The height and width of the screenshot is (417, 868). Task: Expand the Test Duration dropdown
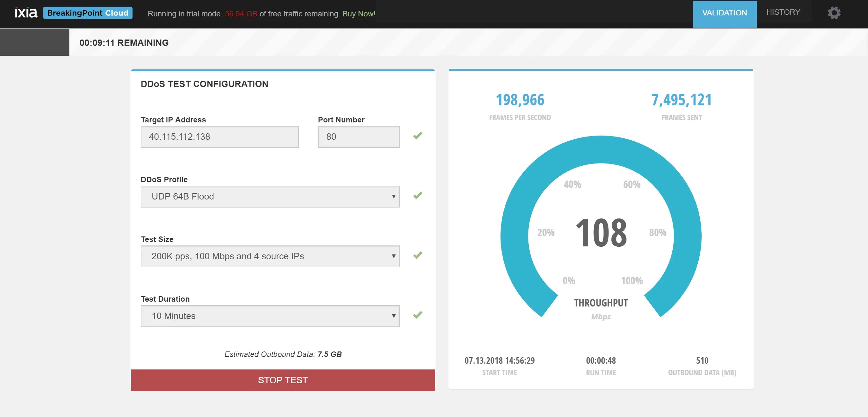click(x=270, y=316)
